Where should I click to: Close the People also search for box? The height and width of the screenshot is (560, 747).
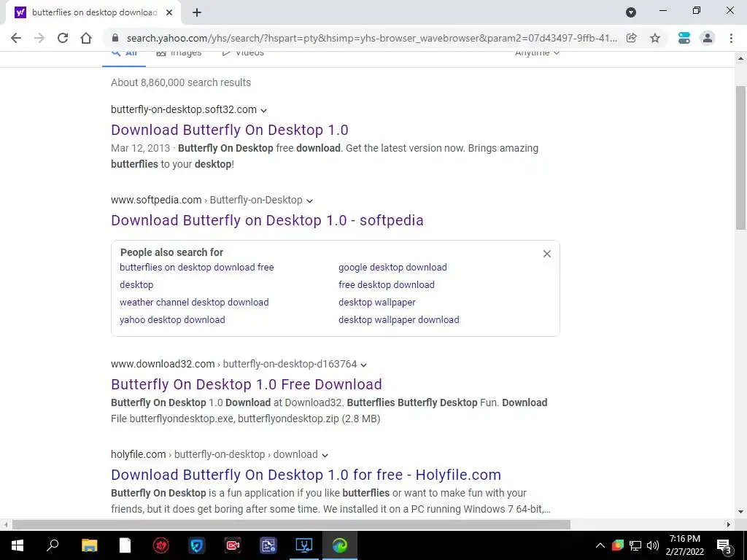coord(547,254)
